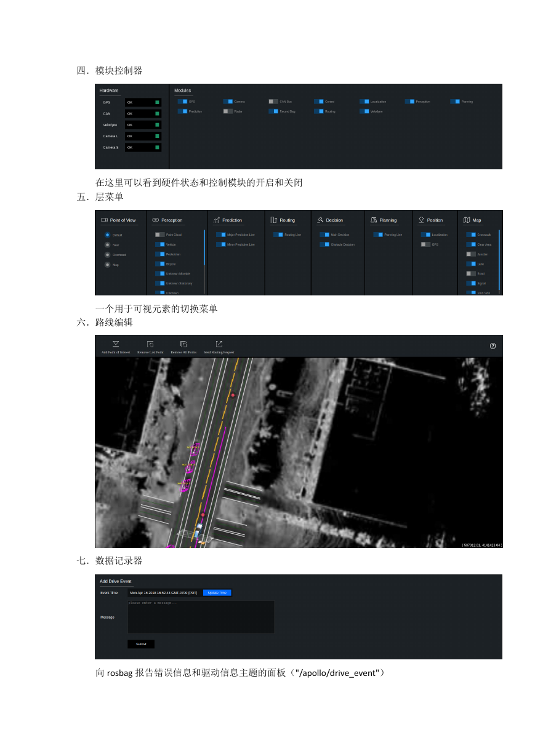Enable the Road map layer
Image resolution: width=535 pixels, height=756 pixels.
tap(471, 273)
